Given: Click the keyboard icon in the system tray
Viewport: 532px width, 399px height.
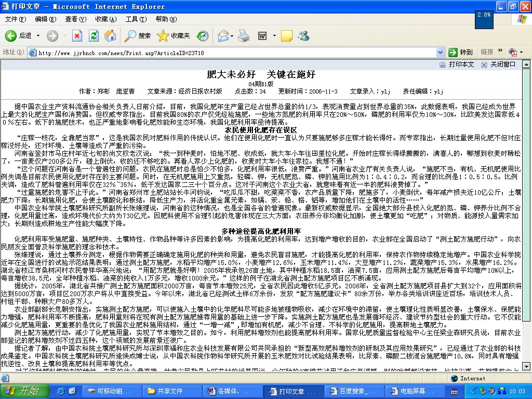Looking at the screenshot, I should 454,392.
